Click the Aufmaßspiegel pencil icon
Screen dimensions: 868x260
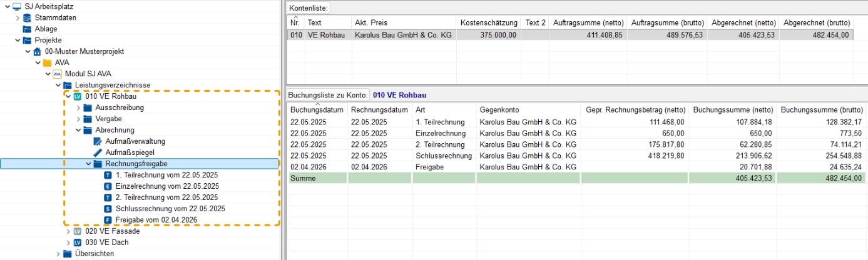(x=98, y=152)
